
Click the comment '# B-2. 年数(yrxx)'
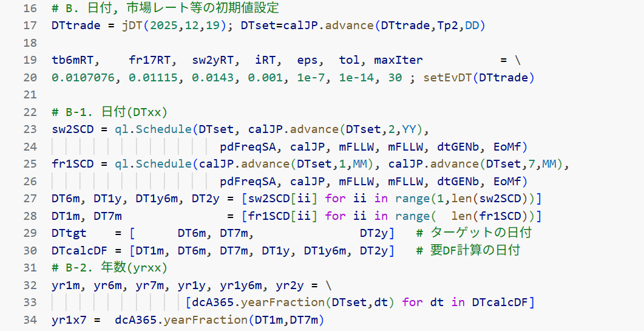(110, 268)
